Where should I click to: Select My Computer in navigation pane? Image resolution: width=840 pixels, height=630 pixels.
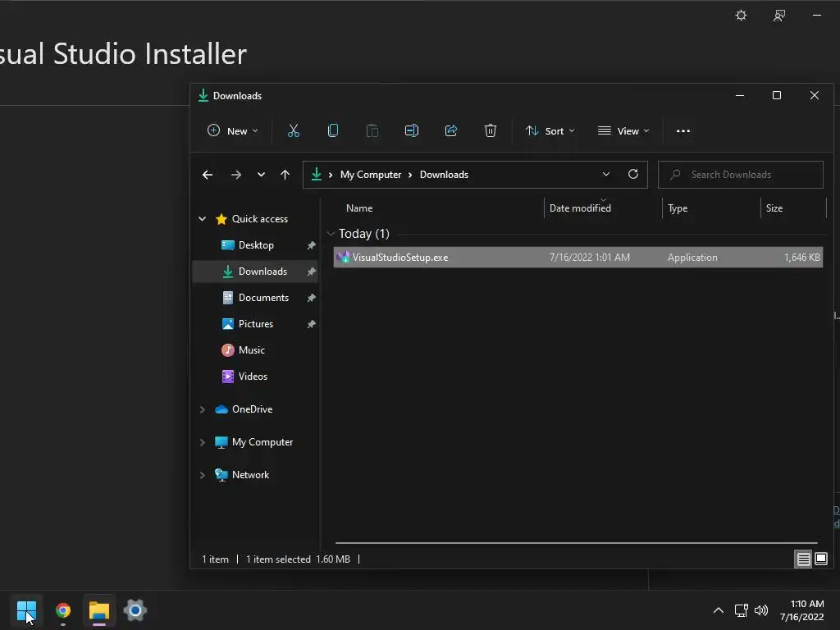262,442
